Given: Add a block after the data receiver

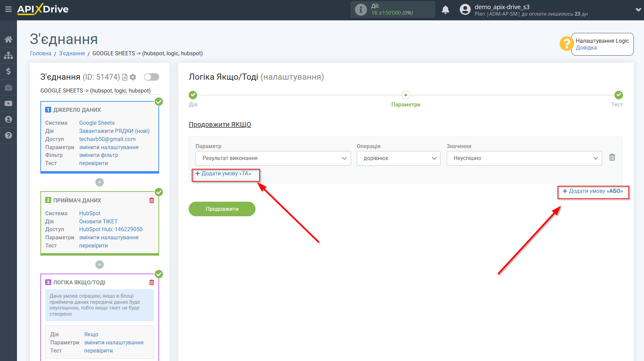Looking at the screenshot, I should coord(99,264).
